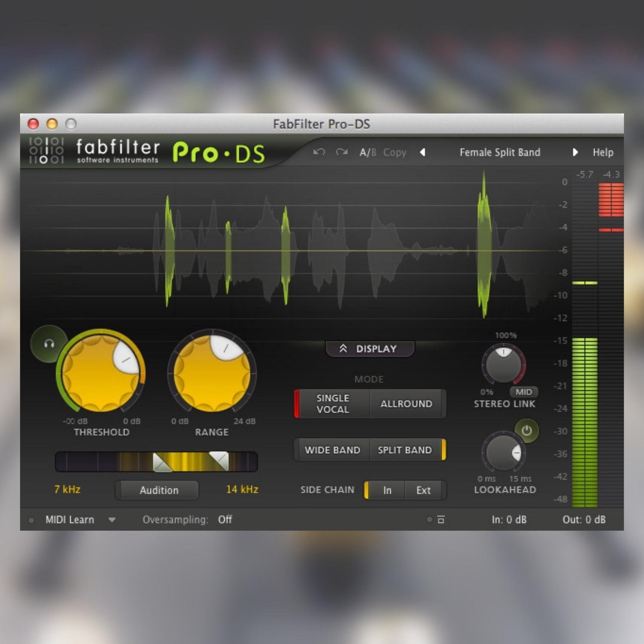Set side chain to Ext

pos(424,490)
